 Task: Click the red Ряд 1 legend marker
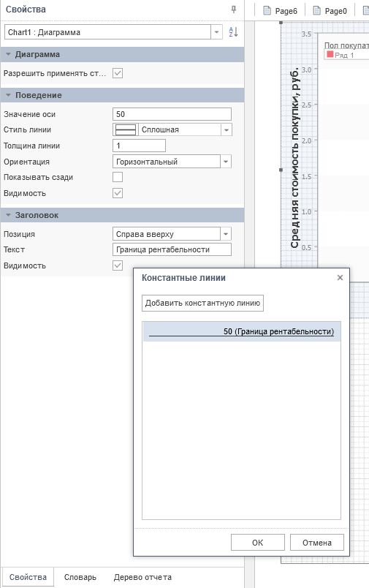(x=330, y=54)
